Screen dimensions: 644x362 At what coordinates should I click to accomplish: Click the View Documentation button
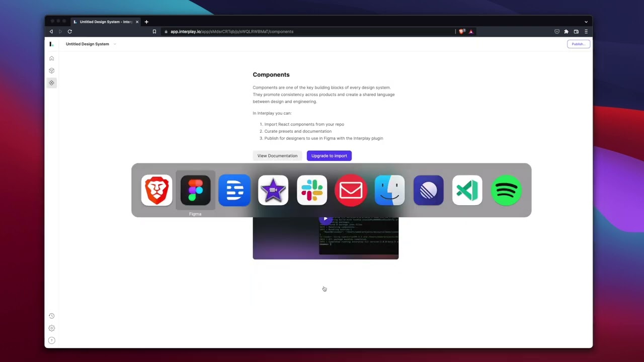click(277, 156)
